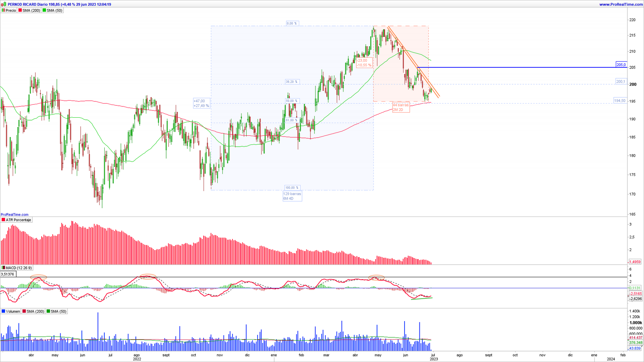Viewport: 644px width, 362px height.
Task: Click the bold 1.000k value on the volume axis
Action: pos(636,323)
